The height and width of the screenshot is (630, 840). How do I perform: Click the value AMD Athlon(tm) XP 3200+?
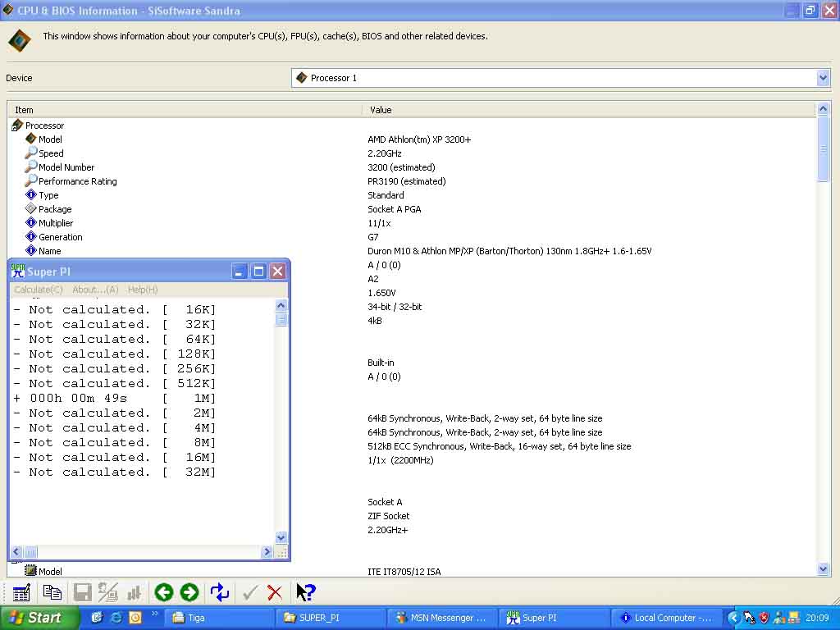[x=419, y=139]
